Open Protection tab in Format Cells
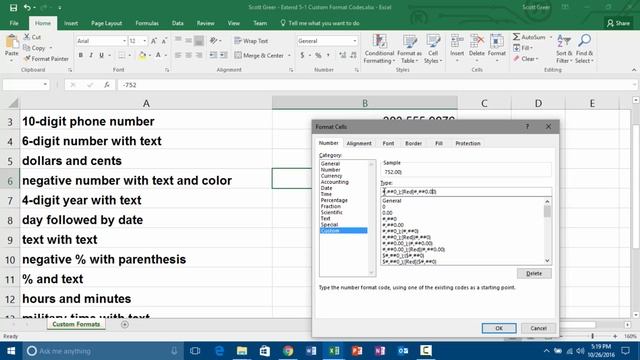The height and width of the screenshot is (360, 640). (468, 143)
